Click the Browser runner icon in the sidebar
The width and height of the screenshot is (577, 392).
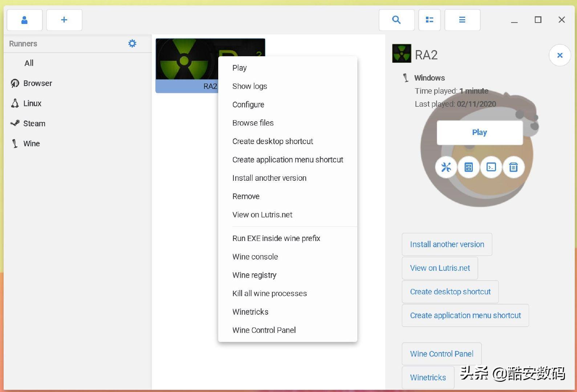point(15,83)
